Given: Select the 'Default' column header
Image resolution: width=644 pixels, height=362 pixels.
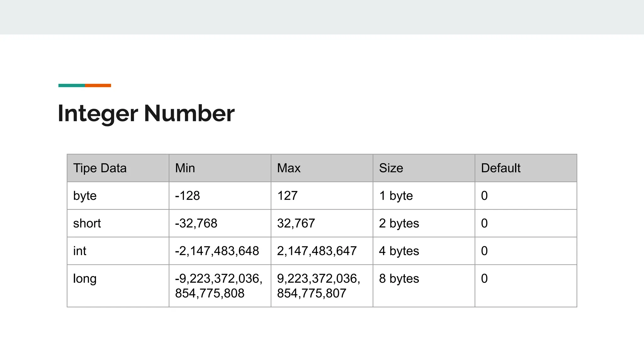Looking at the screenshot, I should click(526, 168).
